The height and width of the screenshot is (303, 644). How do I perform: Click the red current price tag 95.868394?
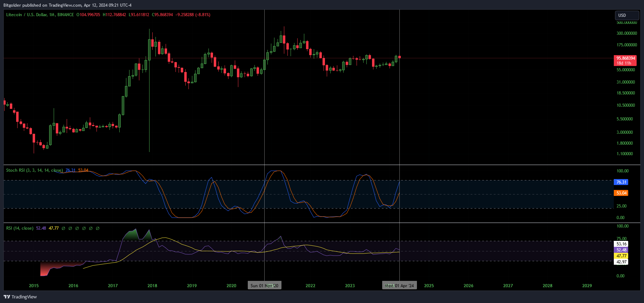625,58
